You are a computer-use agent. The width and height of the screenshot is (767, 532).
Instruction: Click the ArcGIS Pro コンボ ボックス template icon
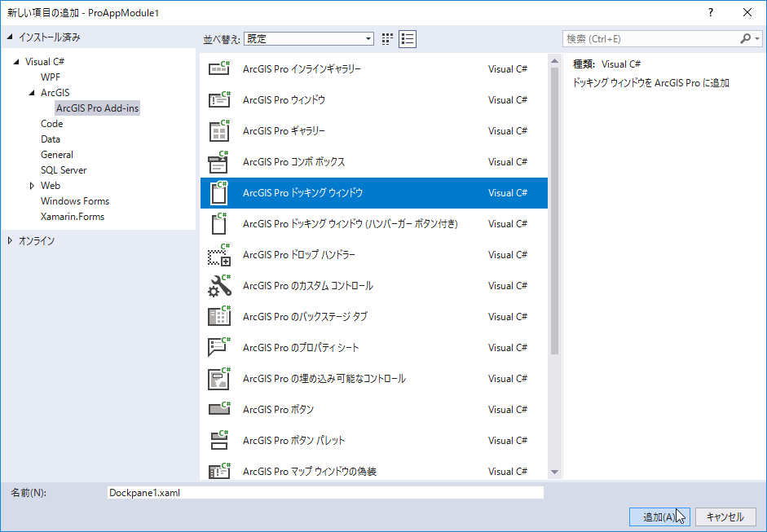[219, 162]
